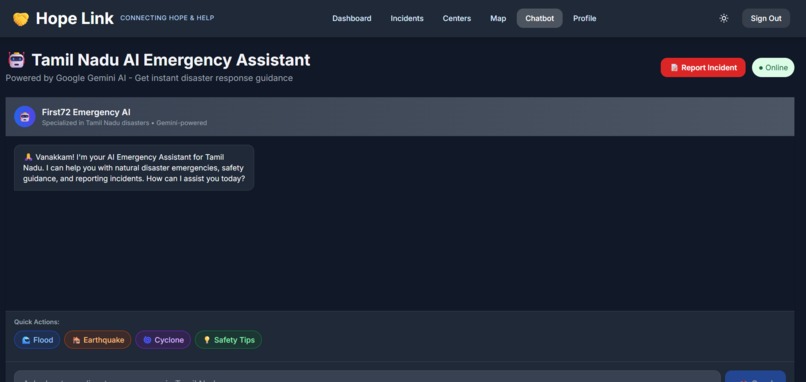Open the Centers nav item
This screenshot has width=806, height=382.
coord(456,19)
